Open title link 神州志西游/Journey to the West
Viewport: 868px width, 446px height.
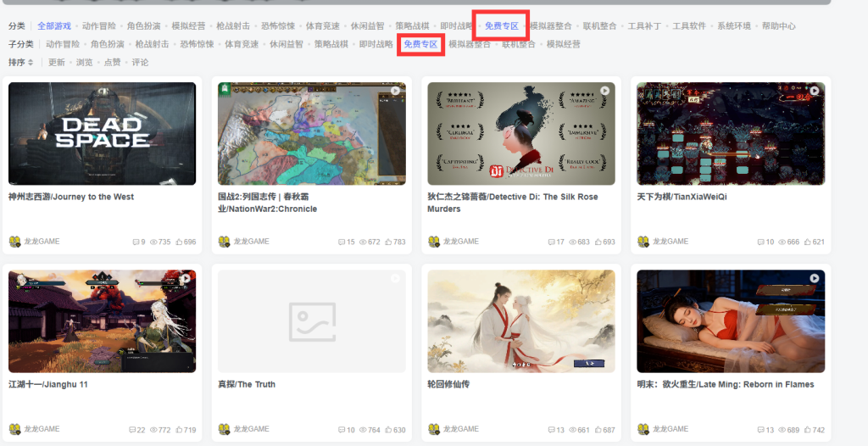tap(71, 197)
